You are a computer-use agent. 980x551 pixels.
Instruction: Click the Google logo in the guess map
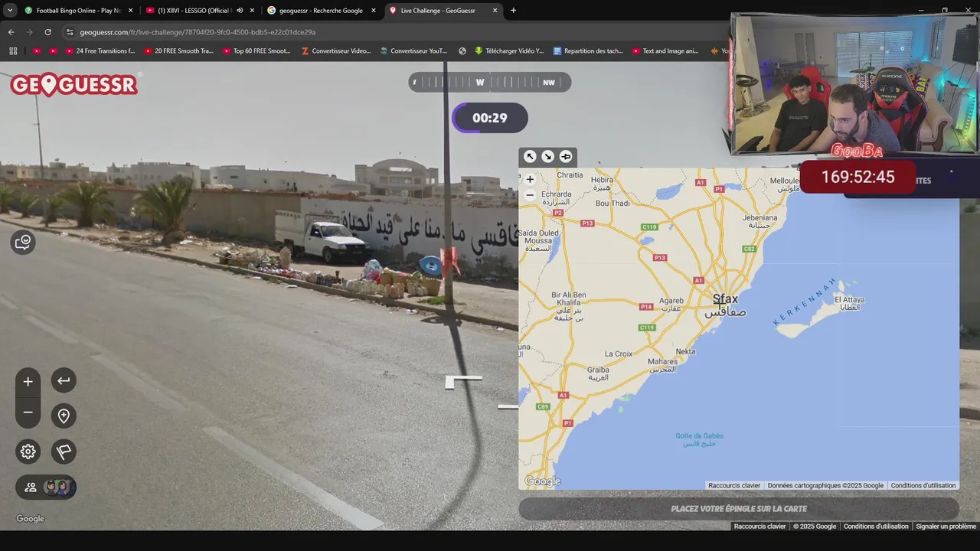[543, 481]
